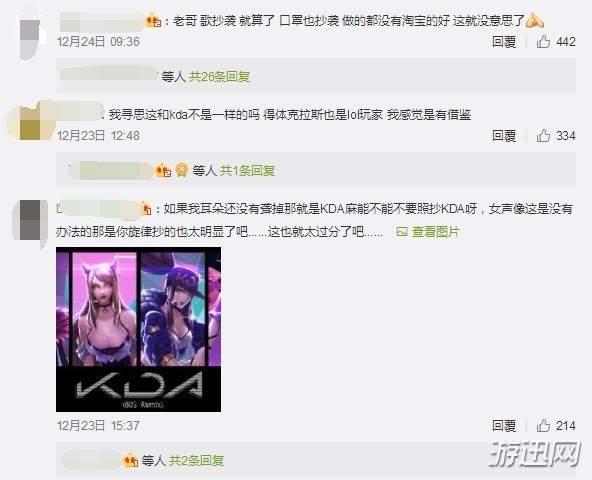Reply to the 12月23日 15:37 comment

(x=504, y=426)
